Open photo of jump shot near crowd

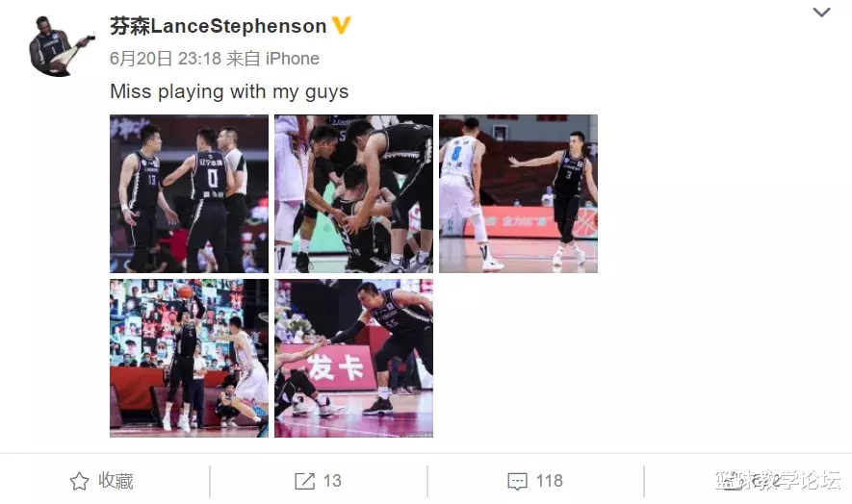click(189, 359)
